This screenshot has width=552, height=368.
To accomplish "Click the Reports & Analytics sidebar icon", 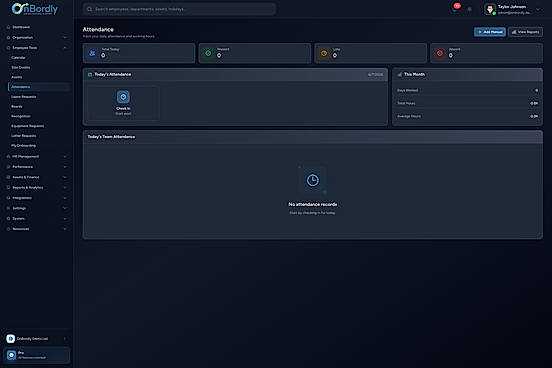I will tap(8, 187).
